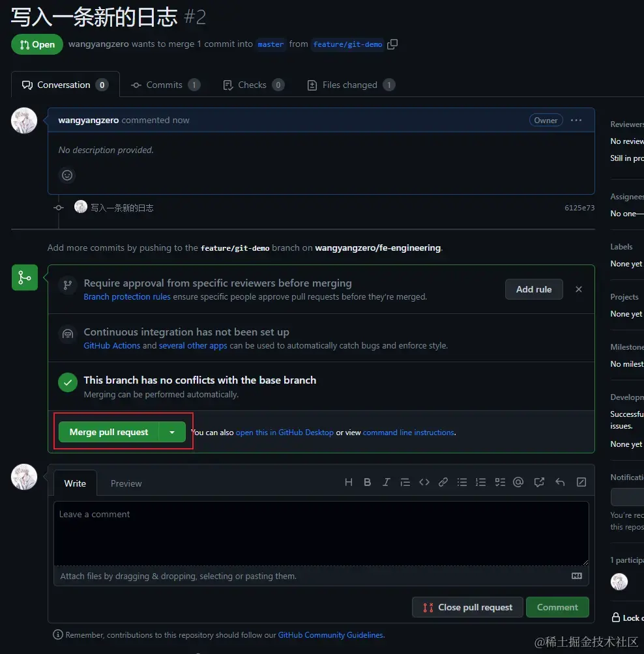Click the feature/git-demo branch label in header
The width and height of the screenshot is (644, 654).
(347, 44)
